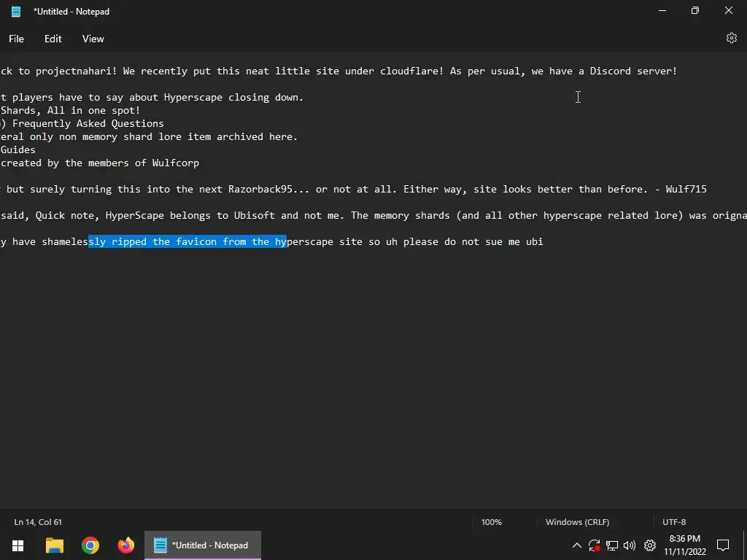Click the sync status tray icon
This screenshot has height=560, width=747.
click(594, 545)
